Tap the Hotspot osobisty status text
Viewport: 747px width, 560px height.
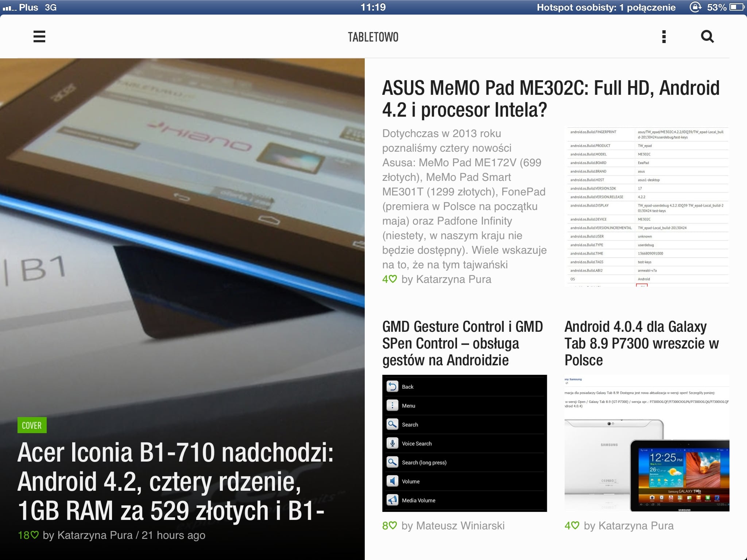(x=606, y=7)
